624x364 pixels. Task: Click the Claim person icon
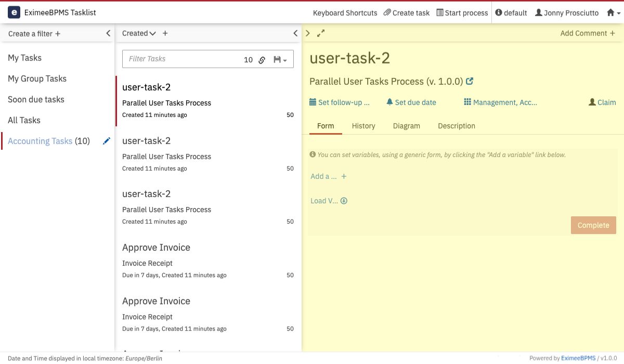(x=592, y=102)
